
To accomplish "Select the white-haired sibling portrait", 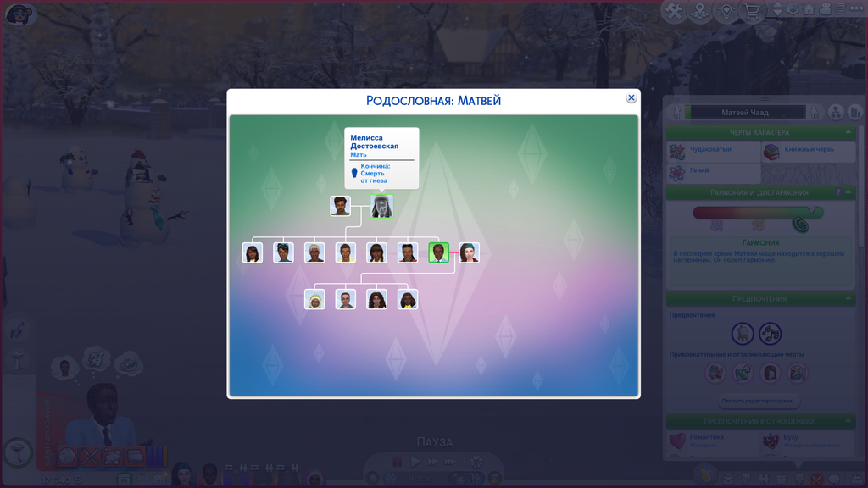I will 314,252.
